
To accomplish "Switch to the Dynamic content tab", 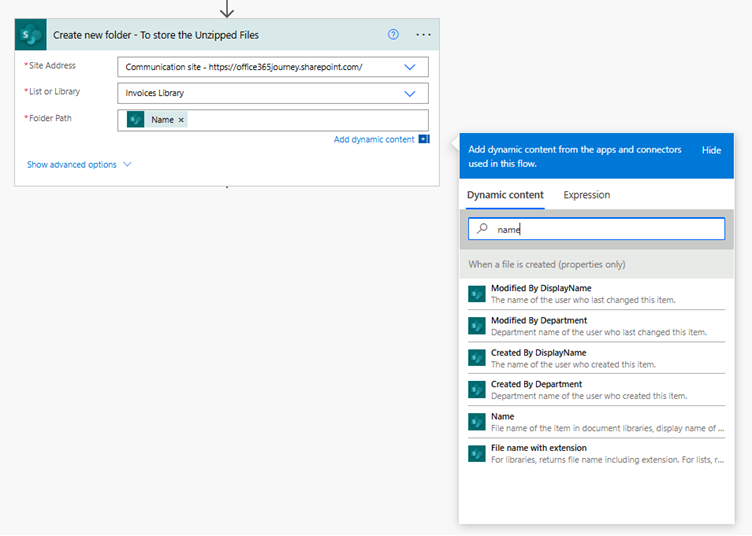I will click(505, 195).
